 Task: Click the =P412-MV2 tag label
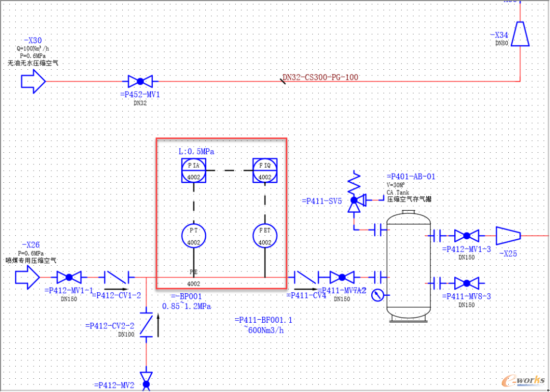(x=115, y=385)
